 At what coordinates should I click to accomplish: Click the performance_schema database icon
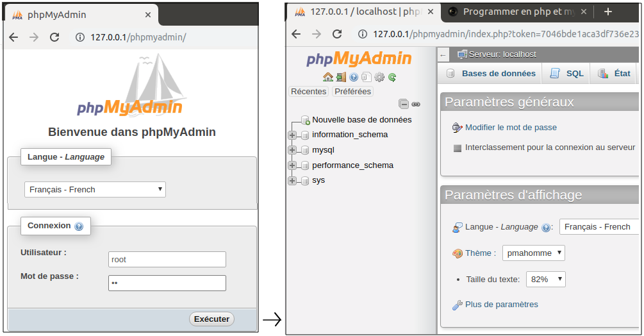click(x=305, y=165)
